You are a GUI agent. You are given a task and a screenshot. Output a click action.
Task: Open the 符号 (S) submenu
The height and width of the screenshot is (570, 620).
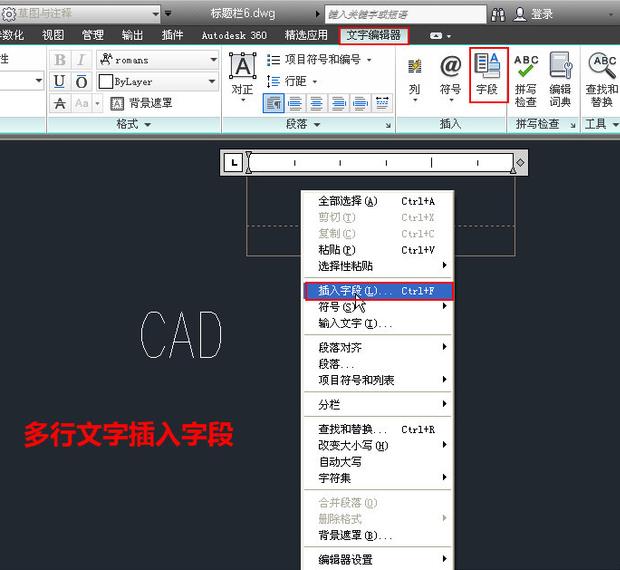(378, 307)
